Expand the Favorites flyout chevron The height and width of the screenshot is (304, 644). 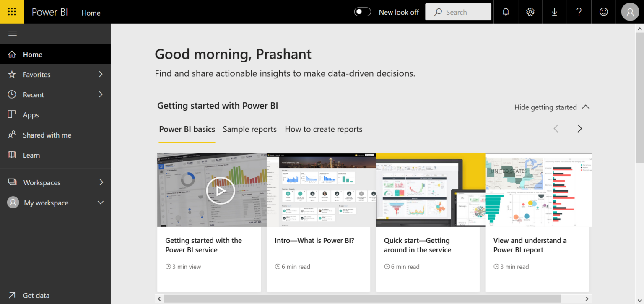coord(101,74)
